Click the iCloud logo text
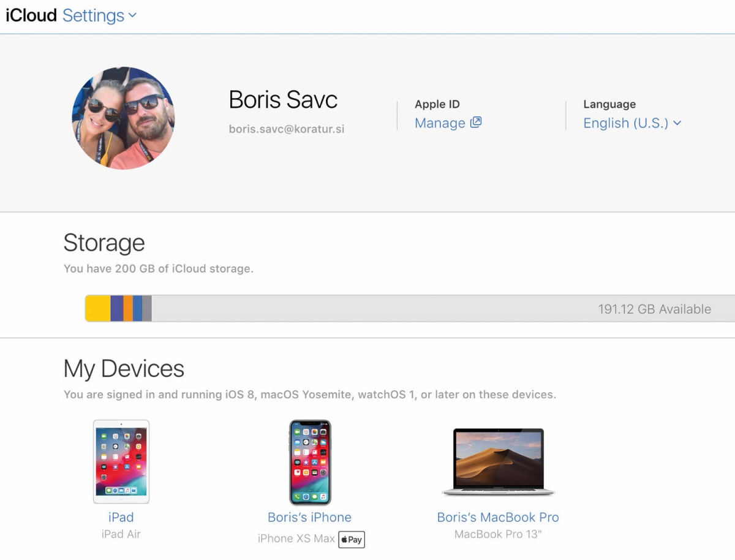The image size is (735, 560). pos(31,15)
